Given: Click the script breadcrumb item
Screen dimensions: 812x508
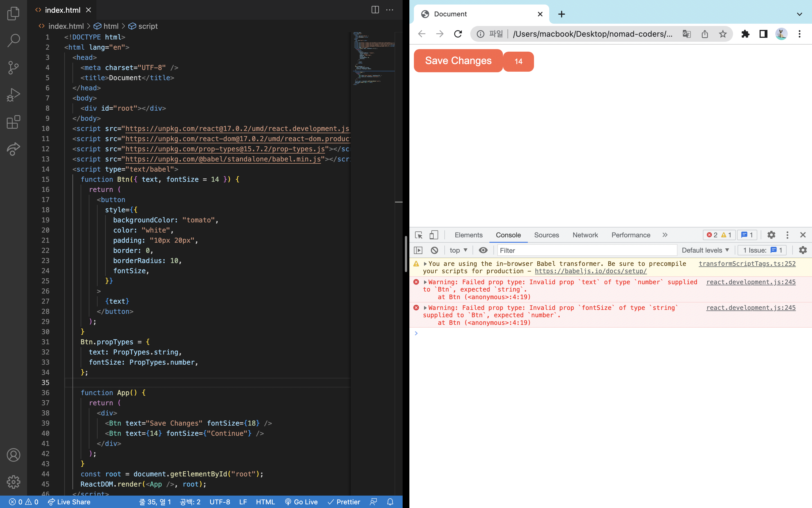Looking at the screenshot, I should (x=143, y=26).
